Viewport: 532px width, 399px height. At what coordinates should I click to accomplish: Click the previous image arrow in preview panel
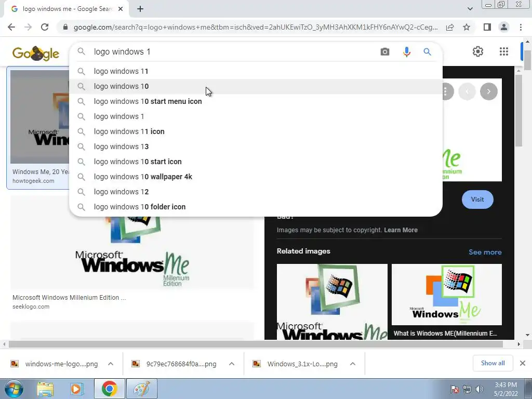(467, 91)
